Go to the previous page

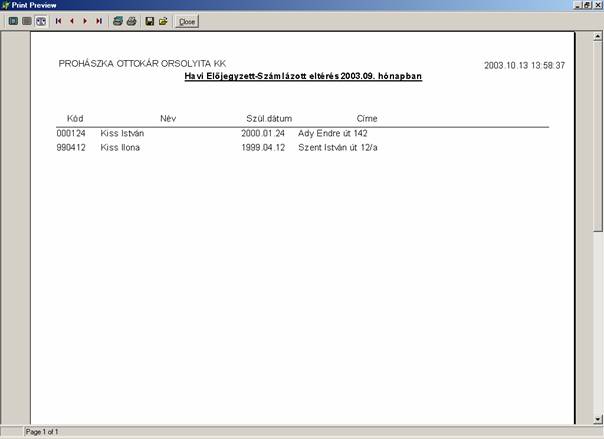click(x=71, y=21)
